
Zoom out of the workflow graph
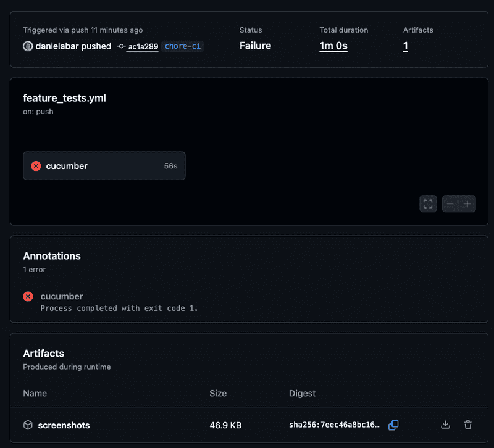point(450,204)
